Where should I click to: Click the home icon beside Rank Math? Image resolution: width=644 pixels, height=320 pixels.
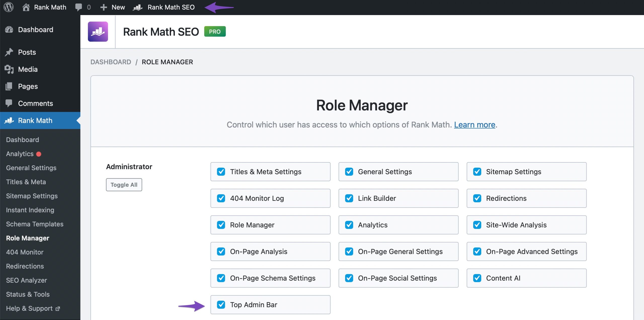coord(26,7)
